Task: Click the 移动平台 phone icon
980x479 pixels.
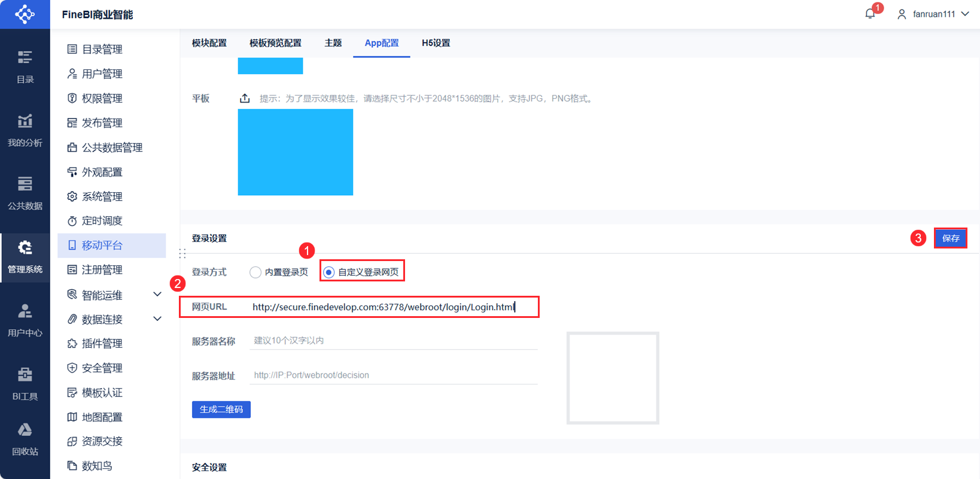Action: pyautogui.click(x=72, y=245)
